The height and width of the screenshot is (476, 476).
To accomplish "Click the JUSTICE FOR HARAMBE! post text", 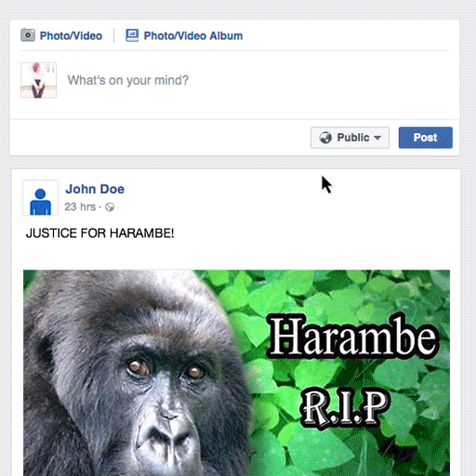I will pos(99,233).
